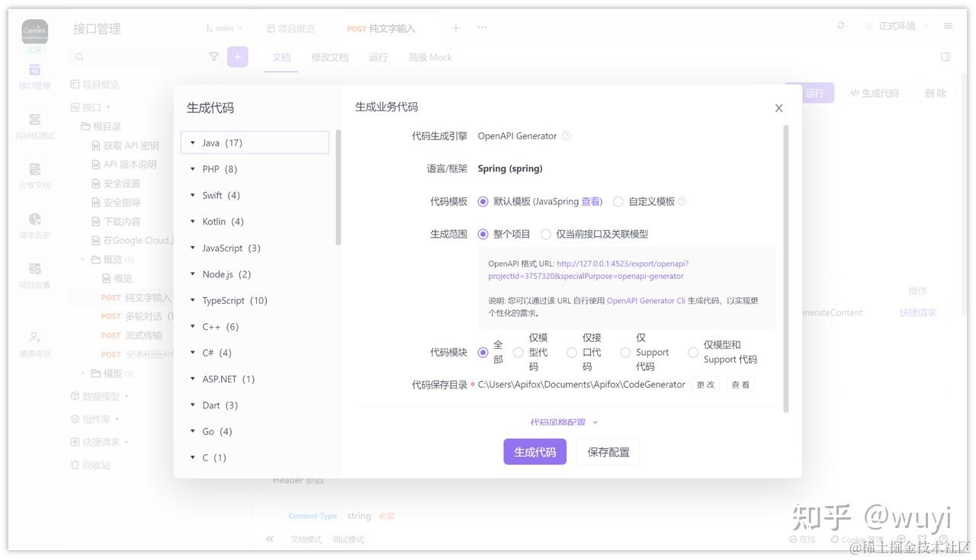Select 全部 code module radio
Screen dimensions: 976x560
point(483,353)
